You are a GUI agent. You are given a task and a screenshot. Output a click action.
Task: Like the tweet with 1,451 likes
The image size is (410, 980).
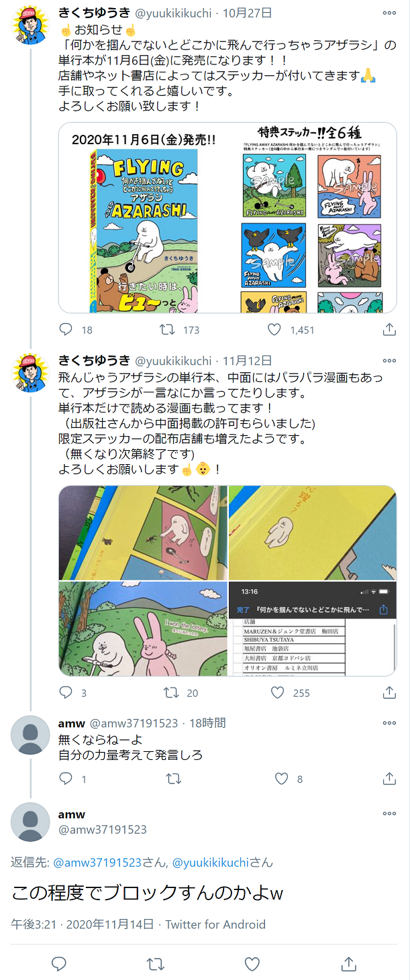pos(274,329)
